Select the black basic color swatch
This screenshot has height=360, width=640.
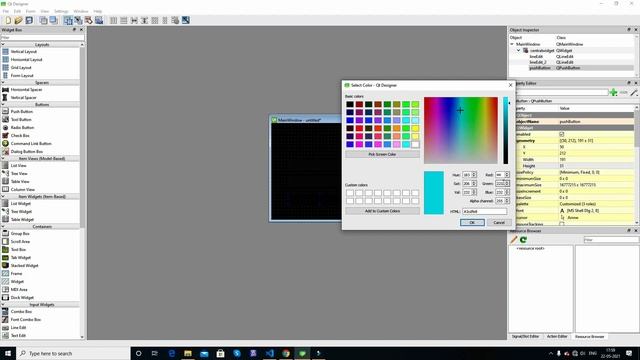(x=350, y=104)
